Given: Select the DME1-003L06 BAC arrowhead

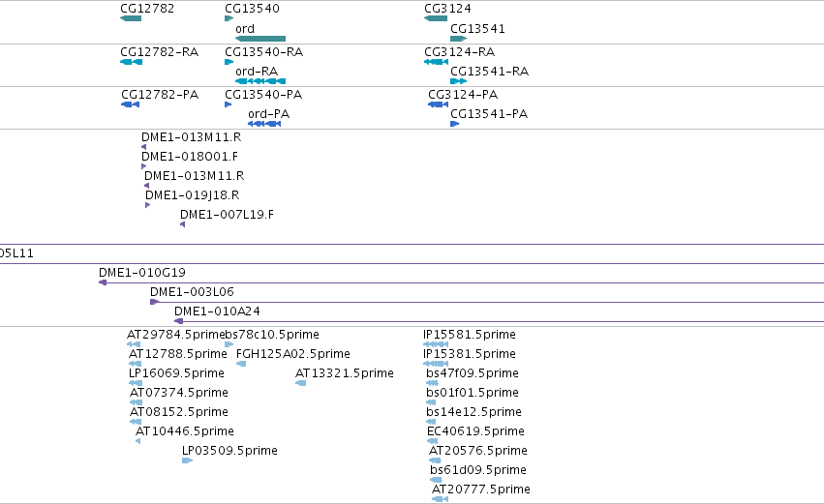Looking at the screenshot, I should tap(155, 302).
